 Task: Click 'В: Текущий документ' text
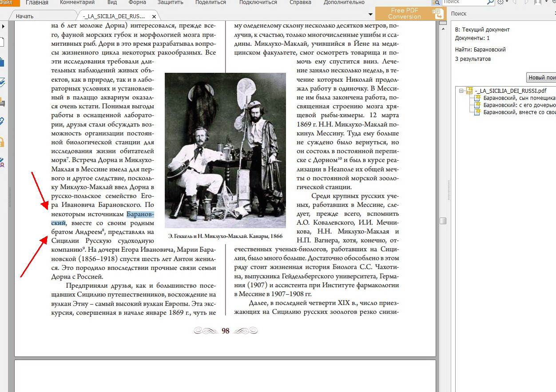(482, 29)
